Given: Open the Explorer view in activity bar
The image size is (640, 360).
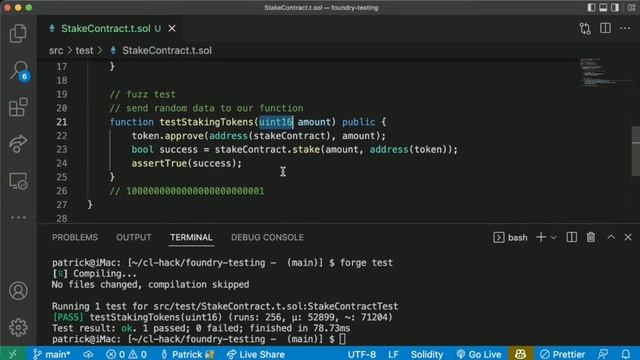Looking at the screenshot, I should click(18, 33).
